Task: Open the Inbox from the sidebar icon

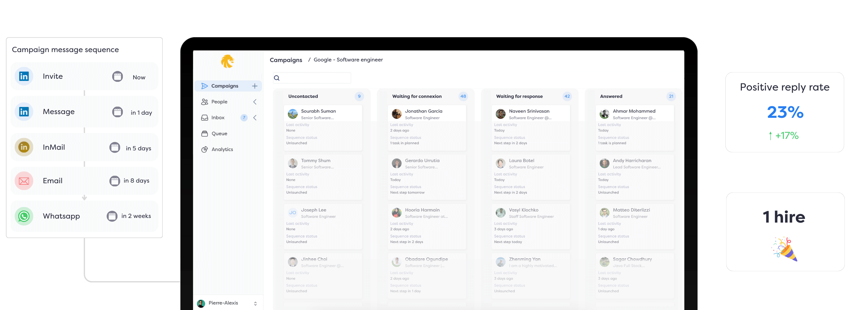Action: (205, 117)
